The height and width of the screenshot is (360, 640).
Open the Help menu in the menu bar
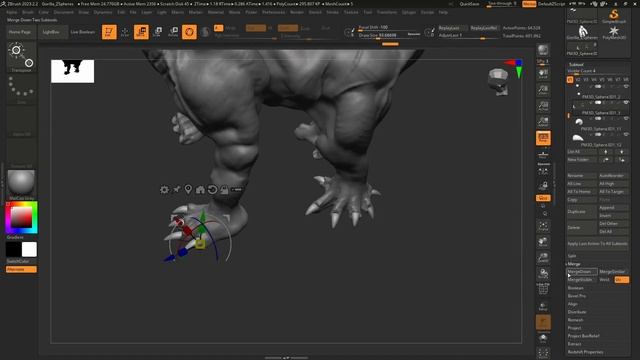coord(443,12)
